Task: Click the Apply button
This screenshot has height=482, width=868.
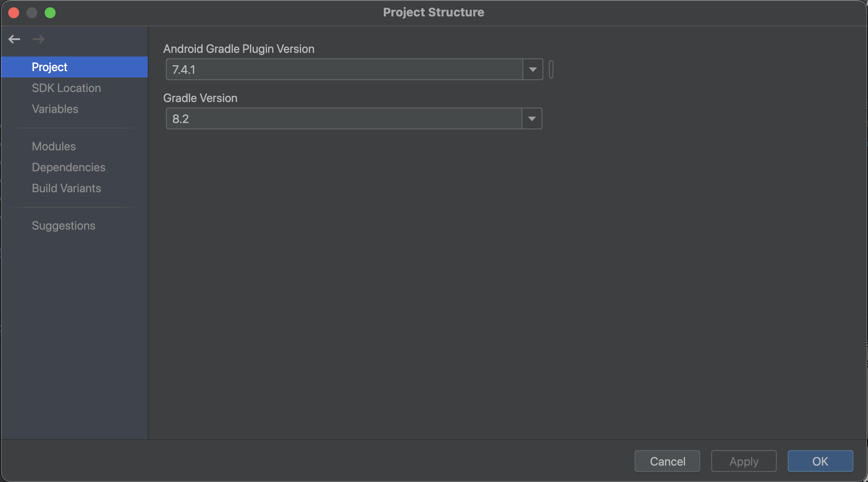Action: [744, 461]
